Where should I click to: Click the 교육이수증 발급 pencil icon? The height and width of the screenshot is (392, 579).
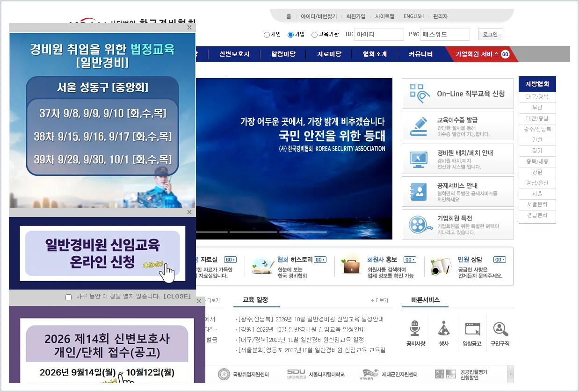click(419, 126)
